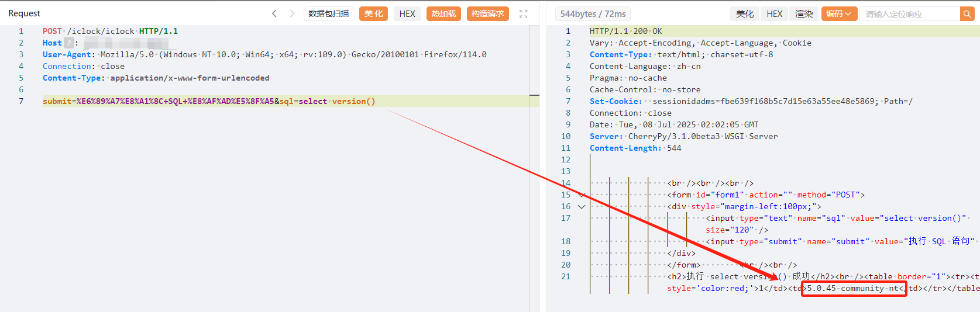This screenshot has height=312, width=980.
Task: Toggle 美化 beautify in the response panel
Action: tap(745, 13)
